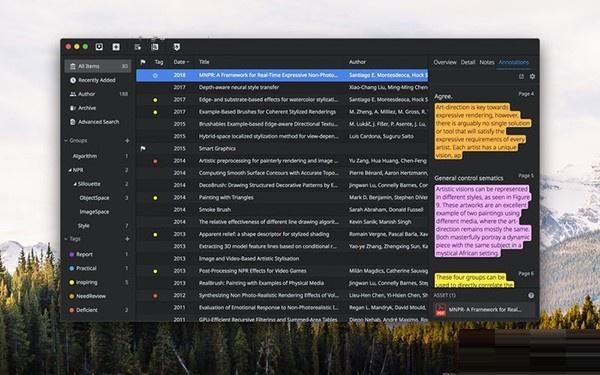This screenshot has height=375, width=600.
Task: Sort by the Tag column header
Action: pyautogui.click(x=159, y=62)
